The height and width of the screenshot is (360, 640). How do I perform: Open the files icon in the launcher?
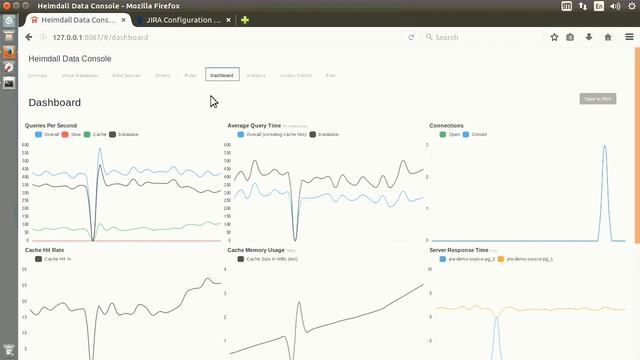tap(9, 36)
